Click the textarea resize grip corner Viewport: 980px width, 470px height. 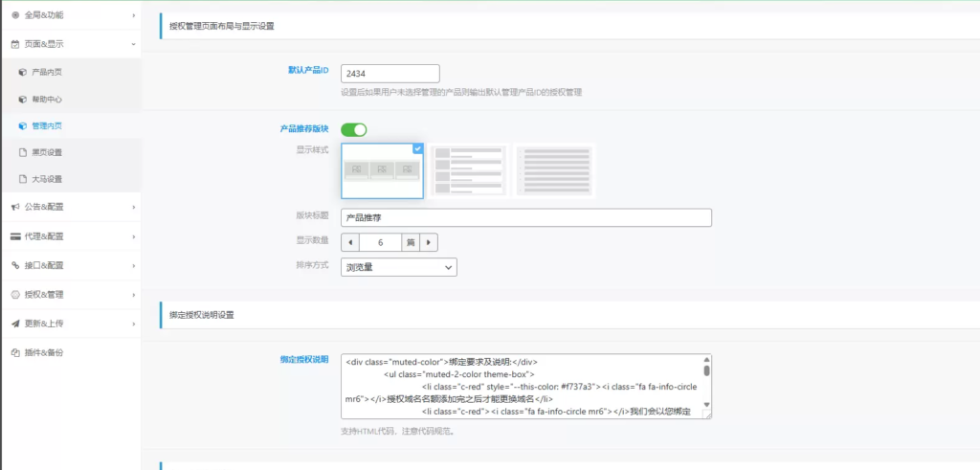(x=707, y=414)
